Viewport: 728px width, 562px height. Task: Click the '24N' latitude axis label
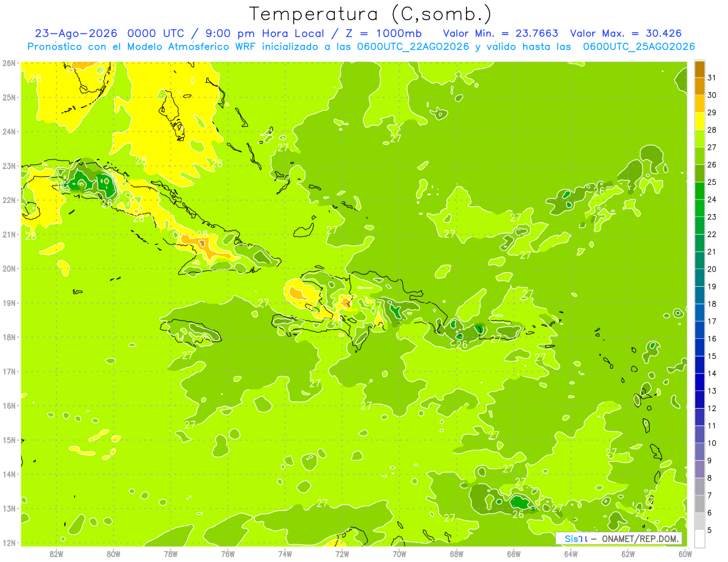click(x=8, y=131)
